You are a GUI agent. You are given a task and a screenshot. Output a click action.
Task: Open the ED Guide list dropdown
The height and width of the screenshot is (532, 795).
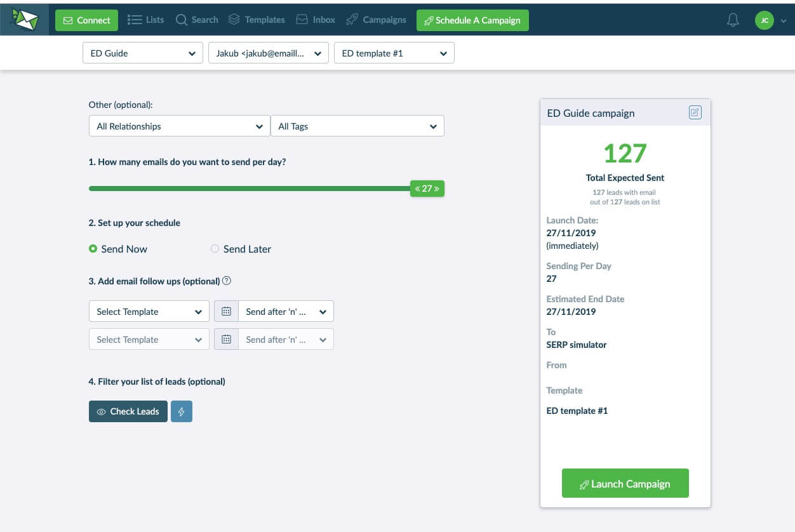coord(142,53)
